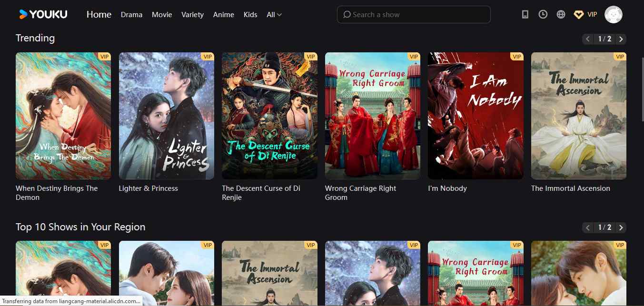Open watch history clock icon
Image resolution: width=644 pixels, height=306 pixels.
[543, 14]
